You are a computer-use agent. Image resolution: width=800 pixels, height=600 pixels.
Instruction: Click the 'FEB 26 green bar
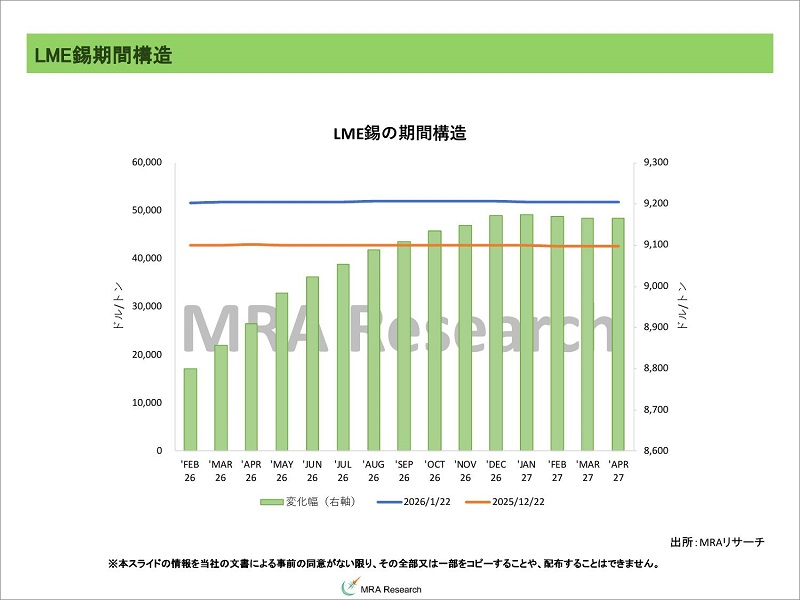click(x=190, y=410)
